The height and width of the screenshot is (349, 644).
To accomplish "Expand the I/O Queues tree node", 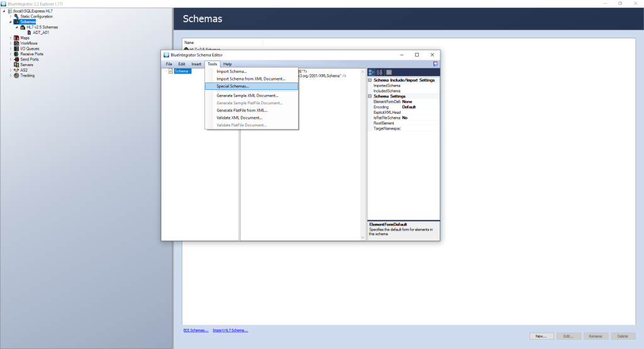I will pos(11,48).
